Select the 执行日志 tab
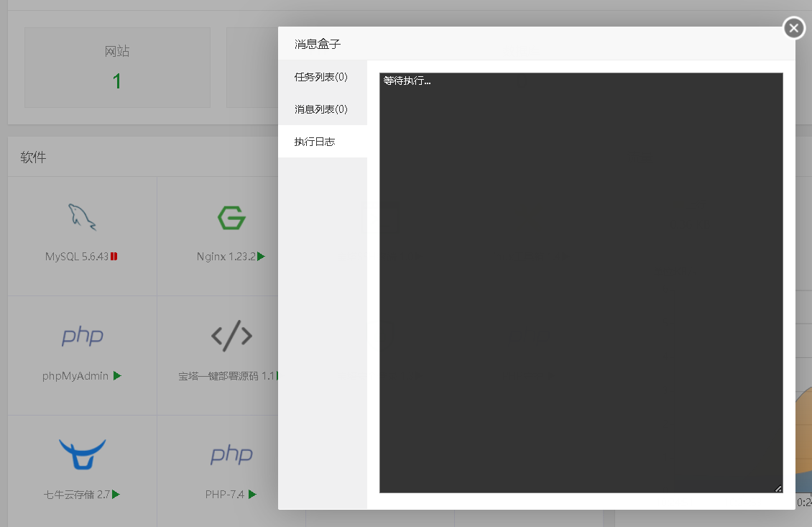 click(323, 142)
